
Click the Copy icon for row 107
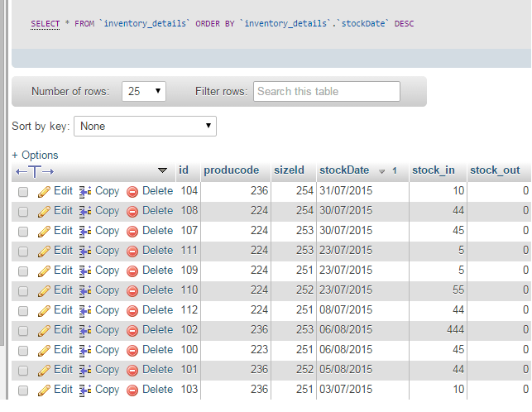coord(85,232)
